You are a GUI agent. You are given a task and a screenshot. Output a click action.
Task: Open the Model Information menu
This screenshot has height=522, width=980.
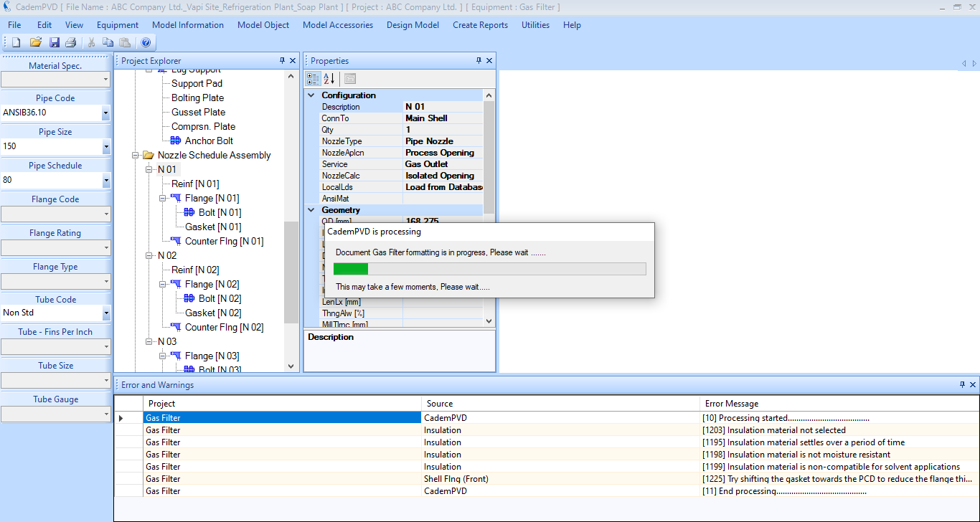point(188,25)
